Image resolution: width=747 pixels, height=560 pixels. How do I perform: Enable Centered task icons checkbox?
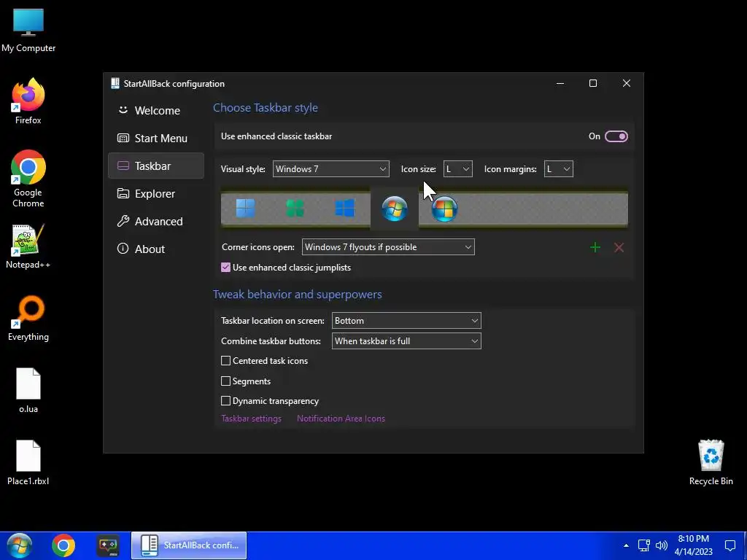pos(226,360)
